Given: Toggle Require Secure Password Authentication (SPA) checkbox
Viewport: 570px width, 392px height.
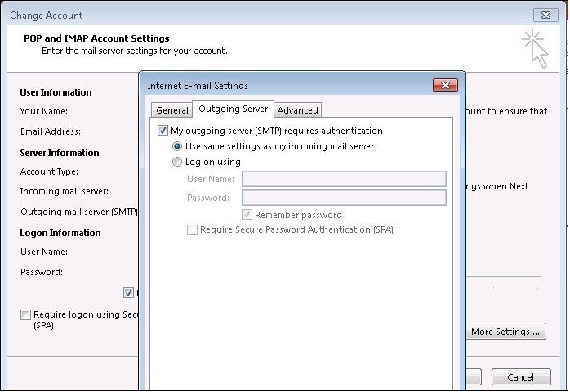Looking at the screenshot, I should click(x=193, y=230).
